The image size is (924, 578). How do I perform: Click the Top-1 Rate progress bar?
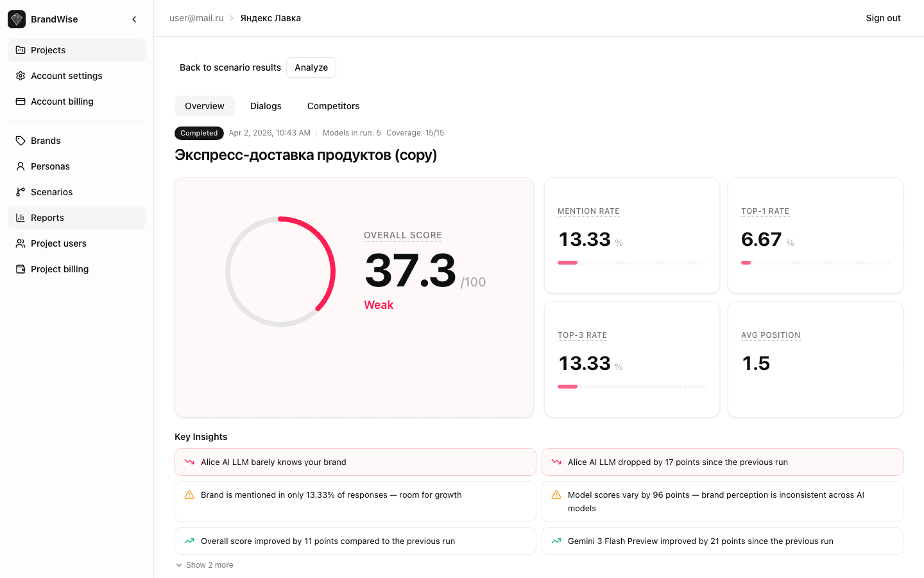[815, 262]
